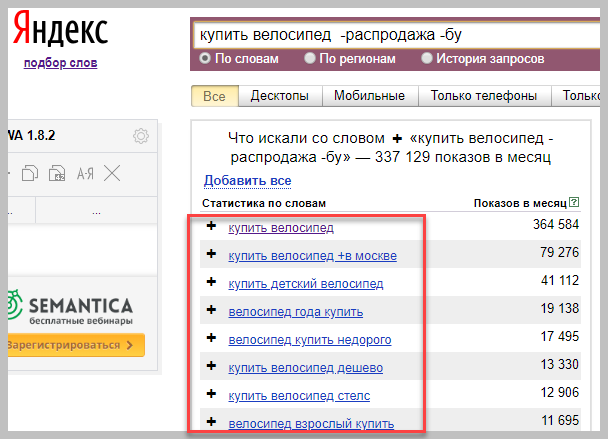Click the copy icon in the plugin toolbar
The image size is (608, 439).
tap(31, 173)
